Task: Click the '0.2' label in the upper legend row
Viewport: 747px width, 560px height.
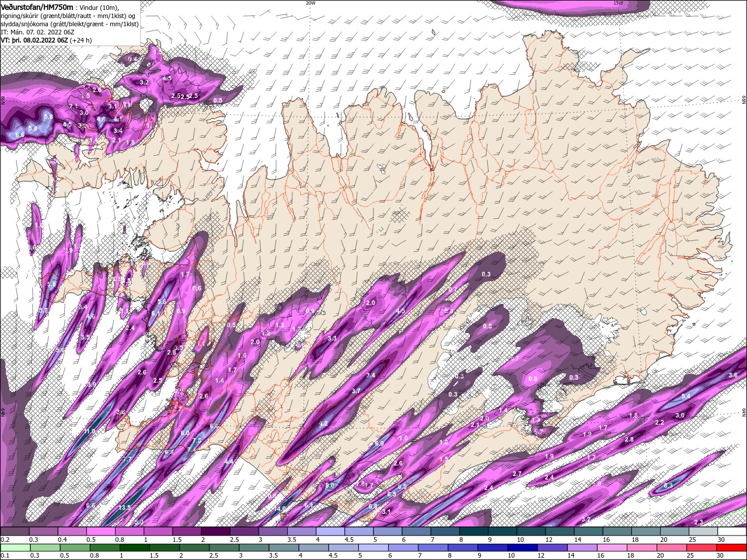Action: (5, 540)
